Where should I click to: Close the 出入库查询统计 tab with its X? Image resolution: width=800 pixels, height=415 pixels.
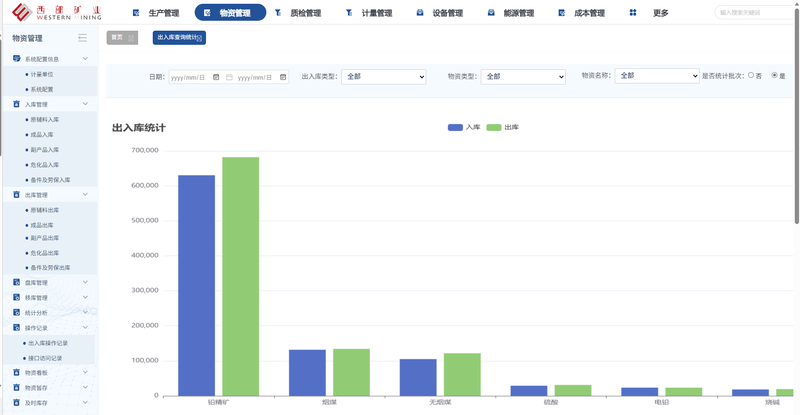coord(199,38)
